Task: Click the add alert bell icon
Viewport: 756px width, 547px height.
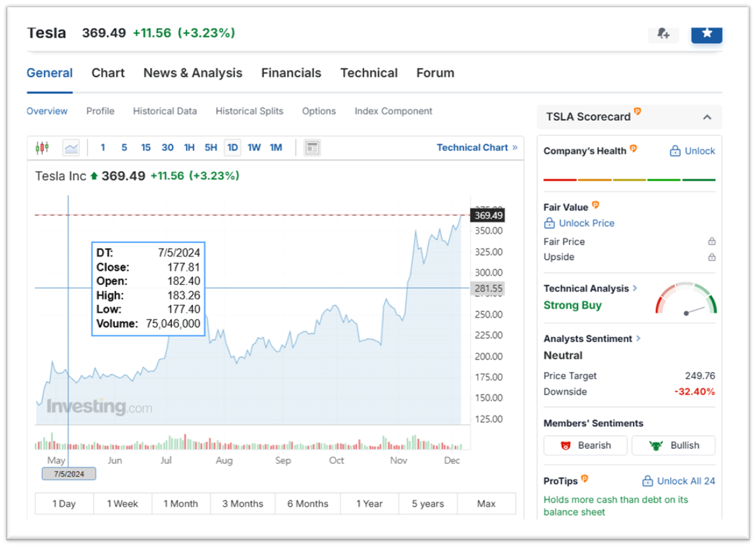Action: pyautogui.click(x=663, y=34)
